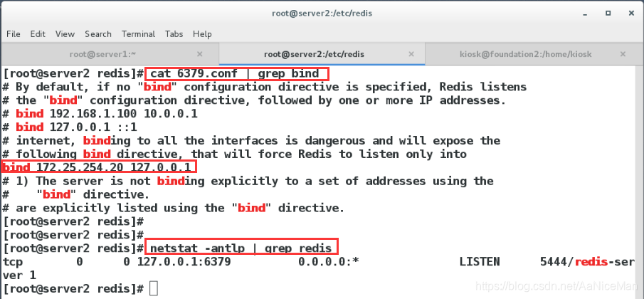
Task: Click the line starting '# following bind directive'
Action: (235, 154)
